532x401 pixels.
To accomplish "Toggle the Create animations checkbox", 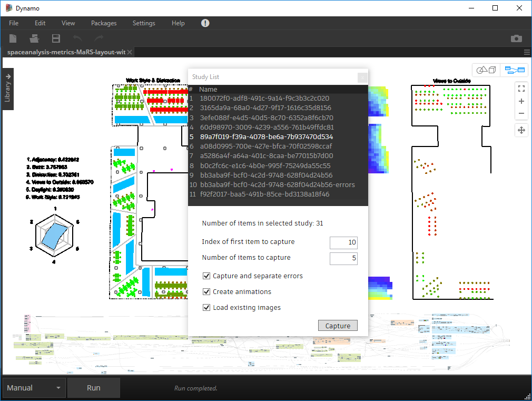I will click(x=206, y=292).
